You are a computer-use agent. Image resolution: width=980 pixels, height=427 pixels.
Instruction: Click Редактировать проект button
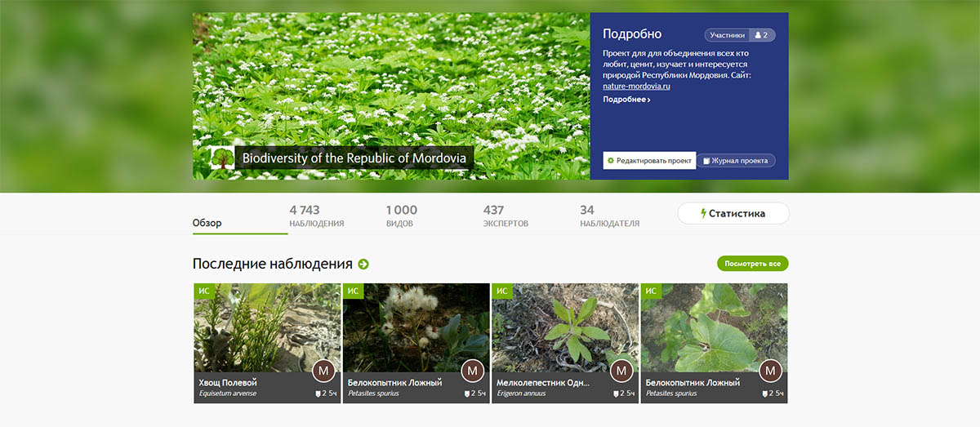[649, 161]
